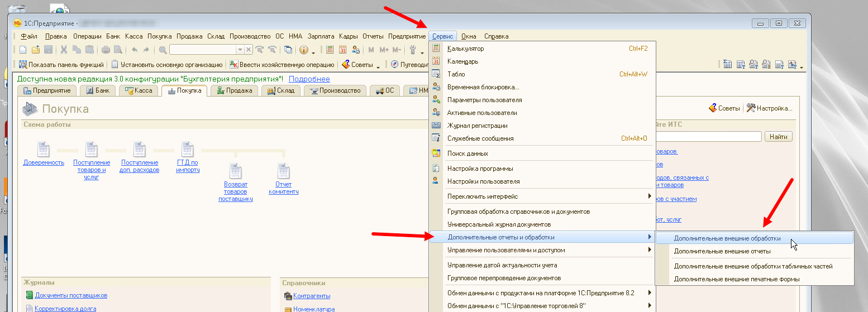Click the sigma sum table icon at right toolbar

728,65
